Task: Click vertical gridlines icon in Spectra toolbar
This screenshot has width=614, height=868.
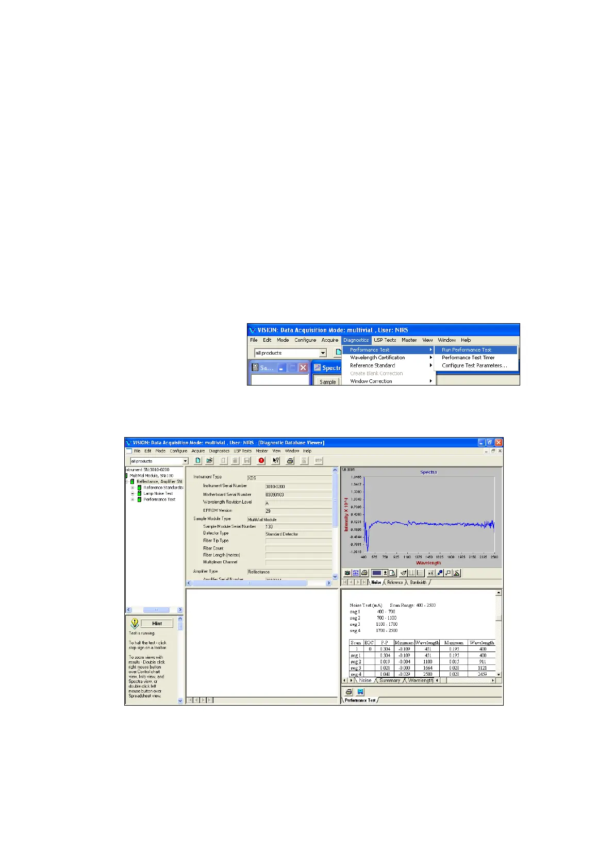Action: pos(412,573)
